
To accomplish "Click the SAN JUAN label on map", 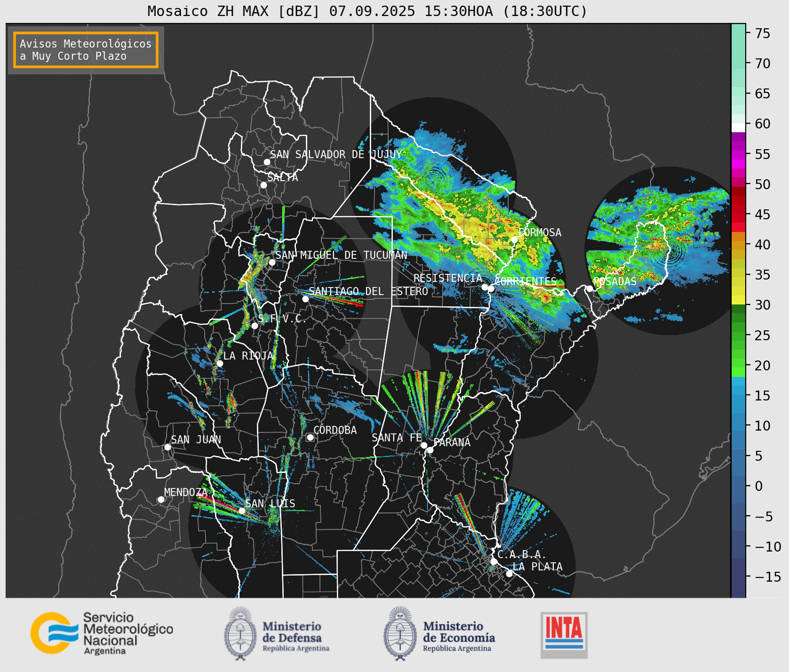I will point(196,440).
